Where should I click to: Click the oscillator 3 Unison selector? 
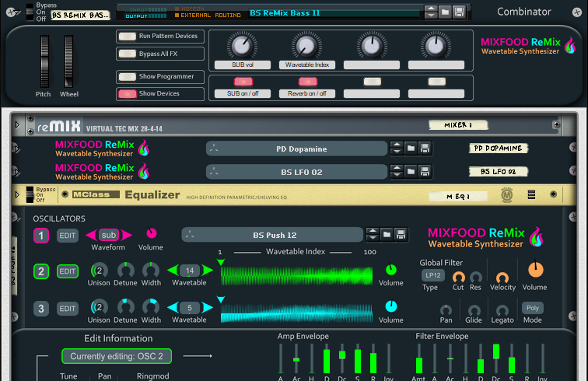pyautogui.click(x=99, y=307)
